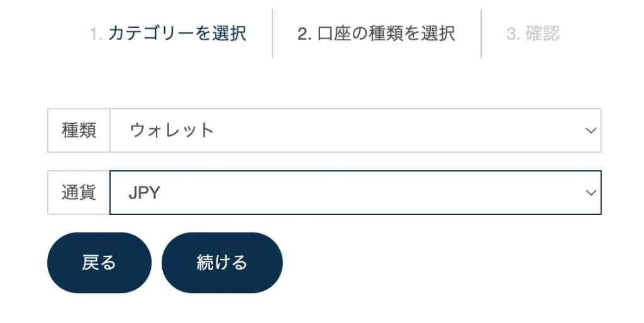Click the selected value ウォレット
644x323 pixels.
click(172, 131)
